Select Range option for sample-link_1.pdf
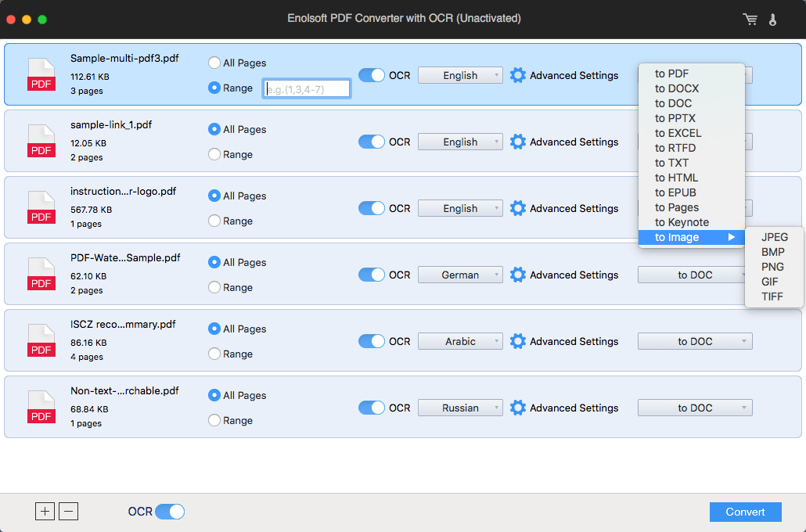 pyautogui.click(x=214, y=154)
